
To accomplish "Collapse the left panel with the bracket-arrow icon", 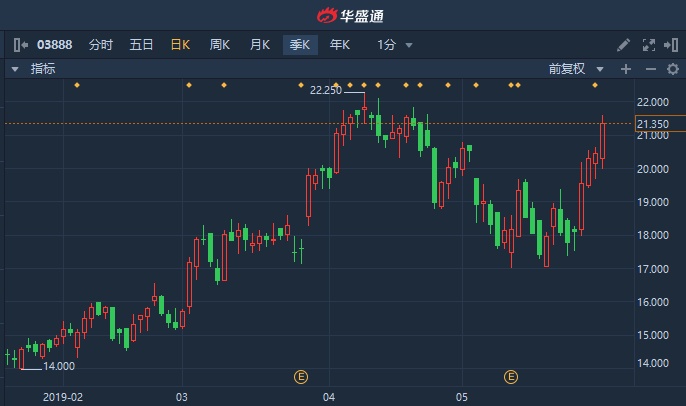I will tap(21, 45).
